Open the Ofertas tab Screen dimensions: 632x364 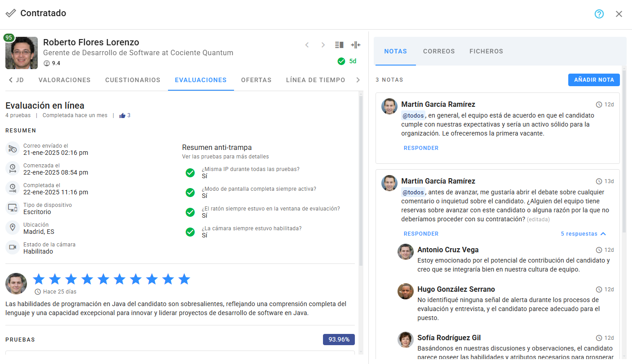tap(256, 80)
